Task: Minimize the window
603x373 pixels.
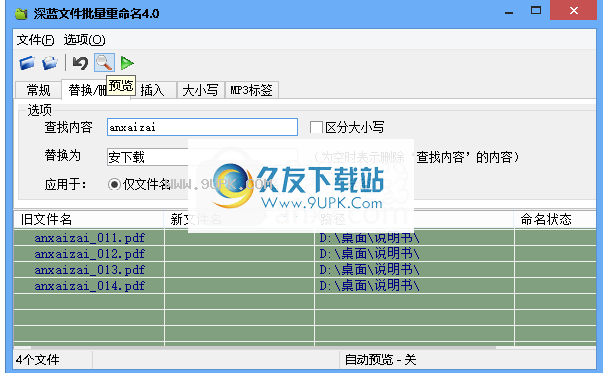Action: [x=509, y=12]
